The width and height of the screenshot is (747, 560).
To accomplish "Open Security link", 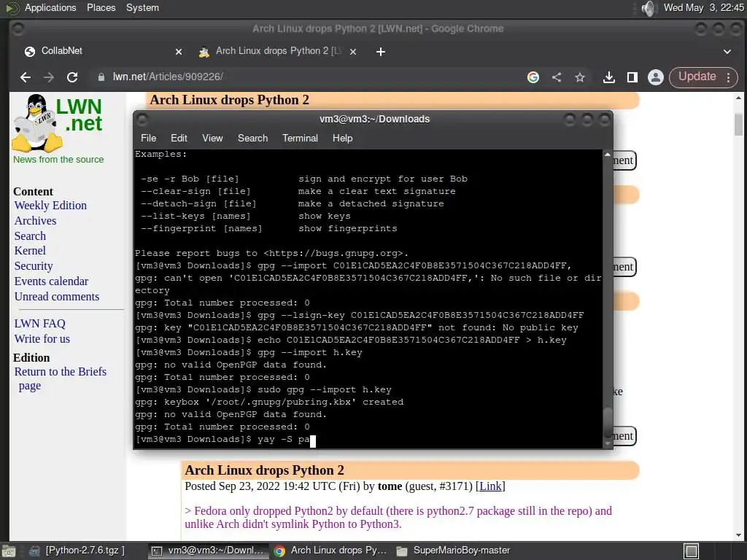I will click(x=34, y=265).
